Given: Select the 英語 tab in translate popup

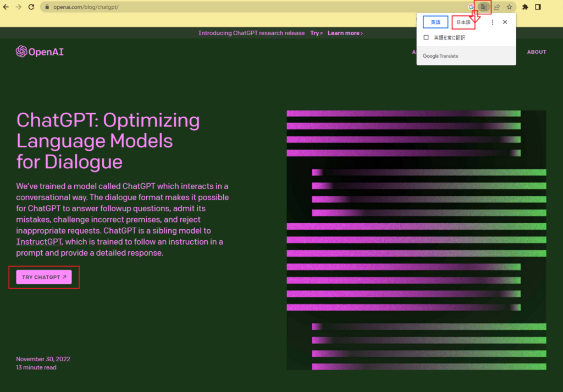Looking at the screenshot, I should click(x=435, y=23).
